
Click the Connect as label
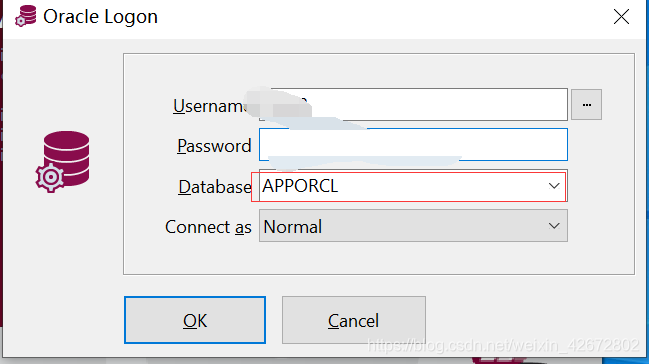(x=208, y=227)
